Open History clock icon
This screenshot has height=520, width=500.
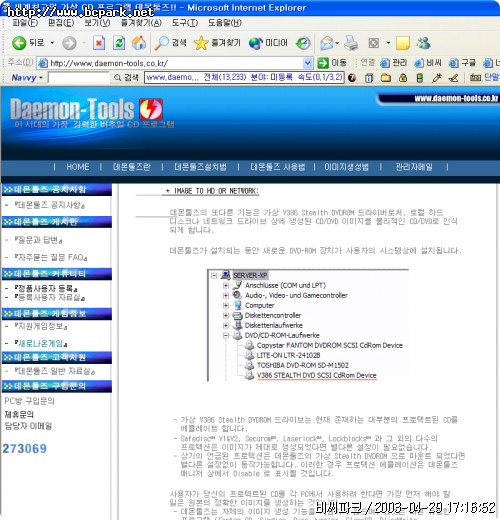point(303,43)
